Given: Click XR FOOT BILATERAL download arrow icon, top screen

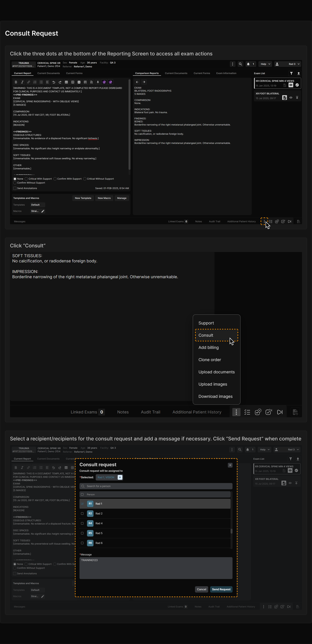Looking at the screenshot, I should coord(297,98).
